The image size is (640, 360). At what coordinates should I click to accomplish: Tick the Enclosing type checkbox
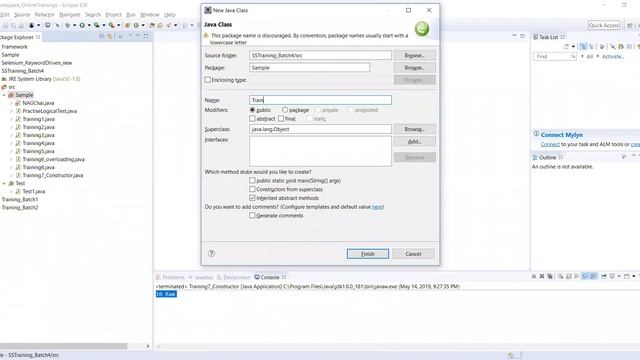point(208,80)
